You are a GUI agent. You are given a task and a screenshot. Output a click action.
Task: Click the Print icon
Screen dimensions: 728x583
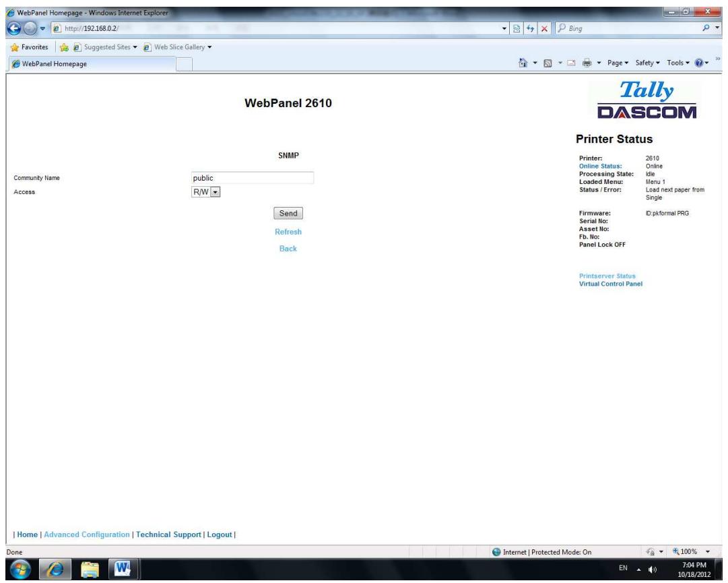tap(587, 62)
